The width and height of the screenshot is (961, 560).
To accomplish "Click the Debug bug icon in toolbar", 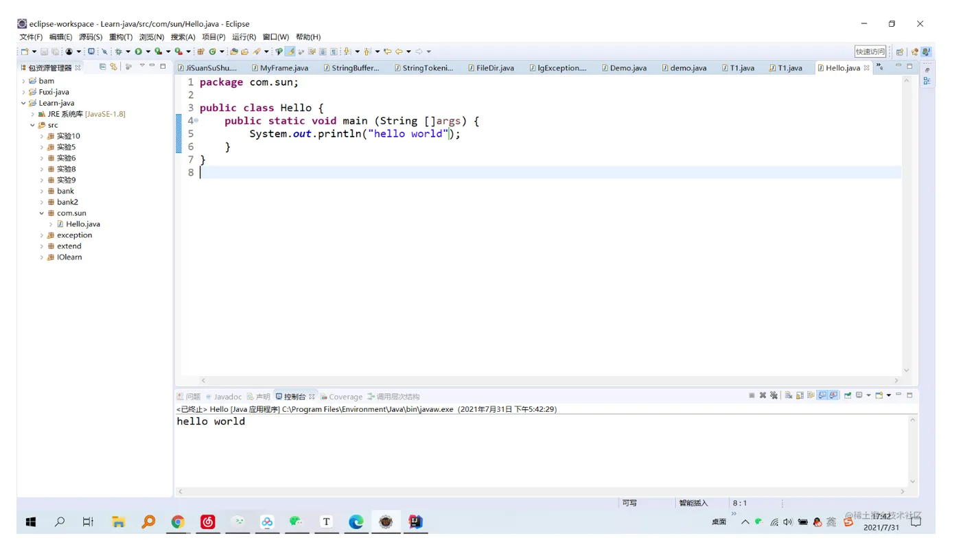I will [x=119, y=51].
